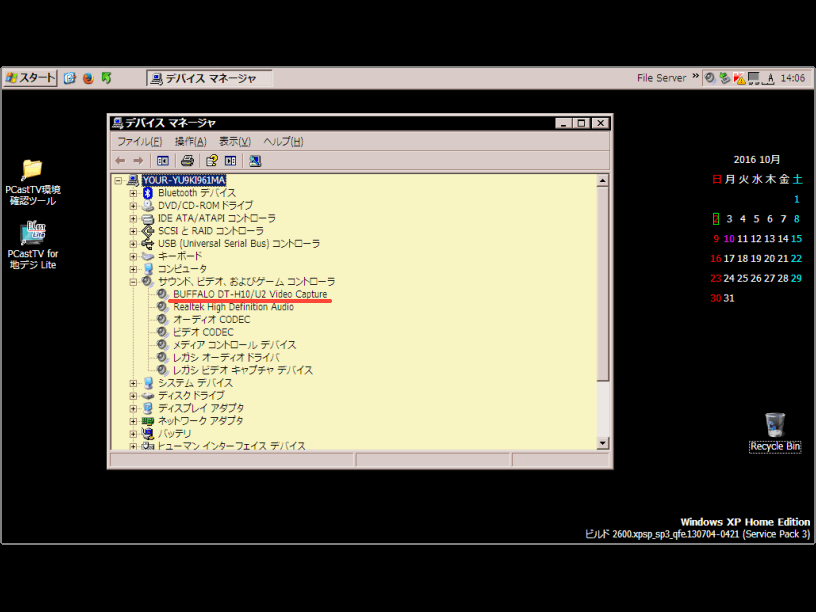The height and width of the screenshot is (612, 816).
Task: Click the first blue quick launch icon
Action: pos(70,78)
